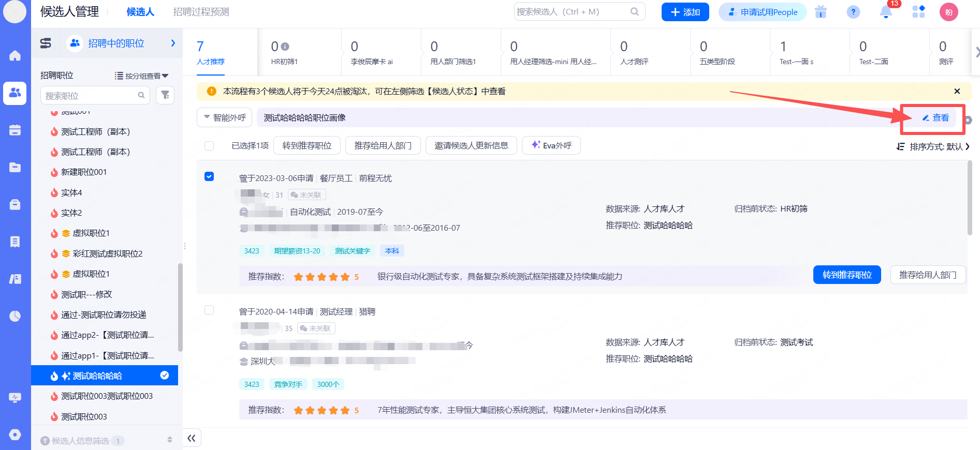Screen dimensions: 980x450
Task: Click the 搜索候选人 search field
Action: pos(572,12)
